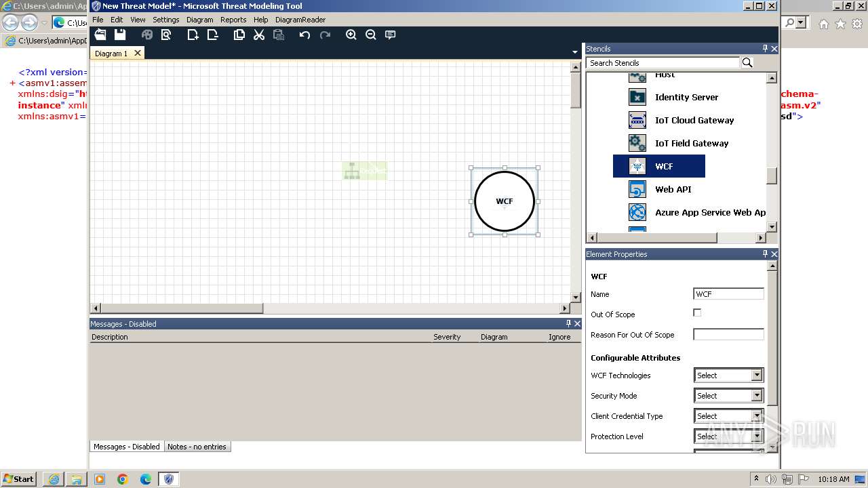Screen dimensions: 868x488
Task: Click the Zoom In magnifier icon
Action: coord(351,35)
